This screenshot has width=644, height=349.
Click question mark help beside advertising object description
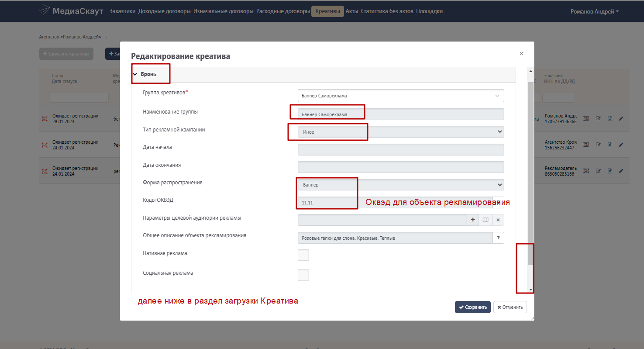(x=498, y=238)
